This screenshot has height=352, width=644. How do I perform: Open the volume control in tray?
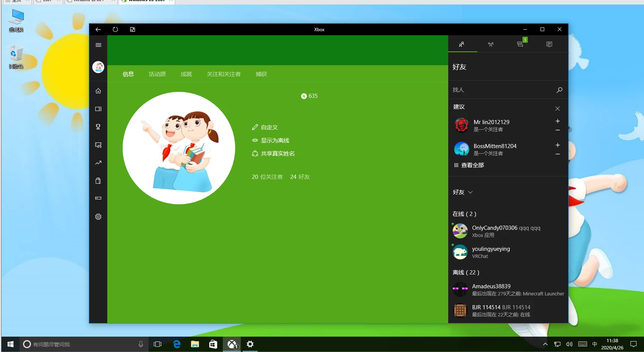click(569, 344)
